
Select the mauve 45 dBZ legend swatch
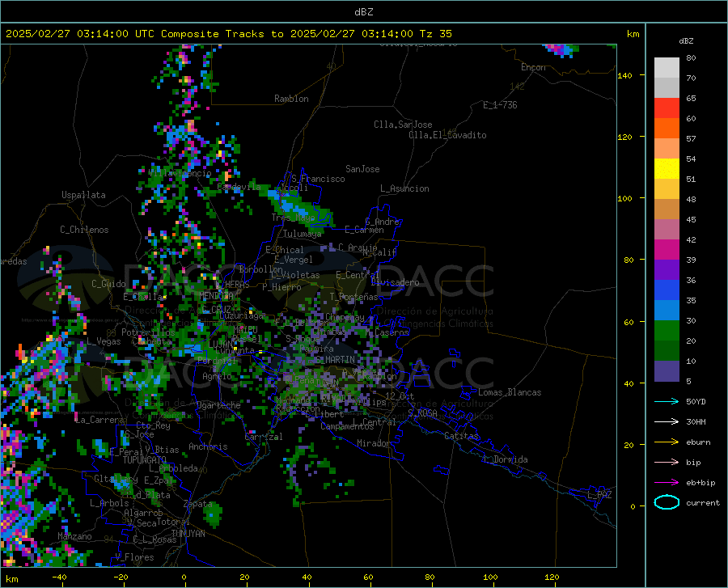click(667, 229)
